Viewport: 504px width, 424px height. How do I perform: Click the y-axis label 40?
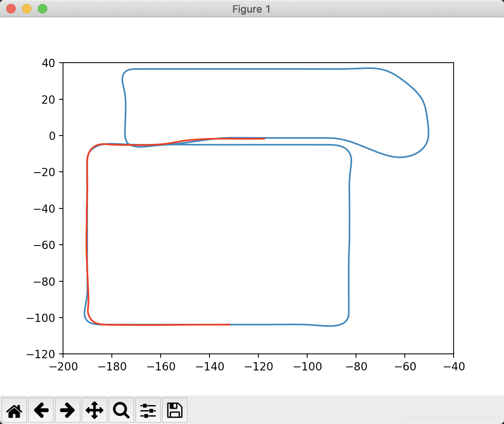(48, 63)
